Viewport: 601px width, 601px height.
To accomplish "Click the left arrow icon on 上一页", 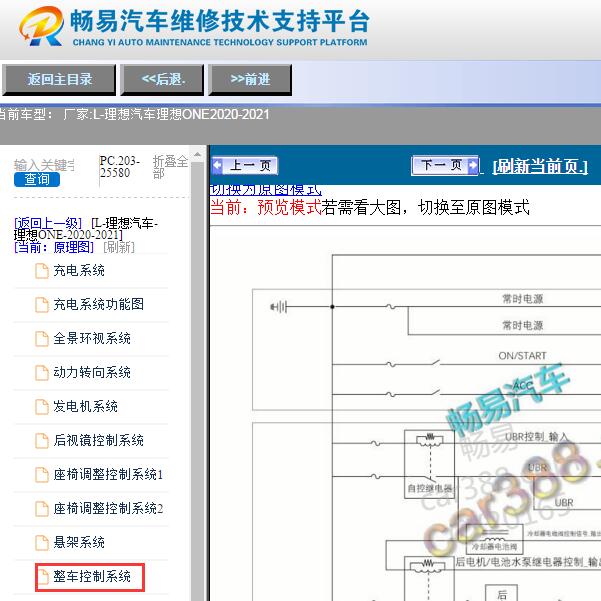I will (217, 166).
